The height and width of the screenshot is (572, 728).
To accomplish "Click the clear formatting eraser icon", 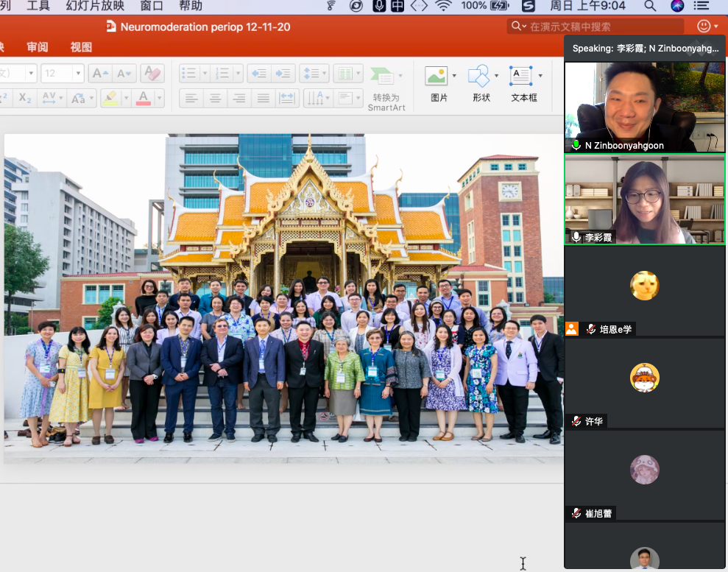I will (x=152, y=74).
